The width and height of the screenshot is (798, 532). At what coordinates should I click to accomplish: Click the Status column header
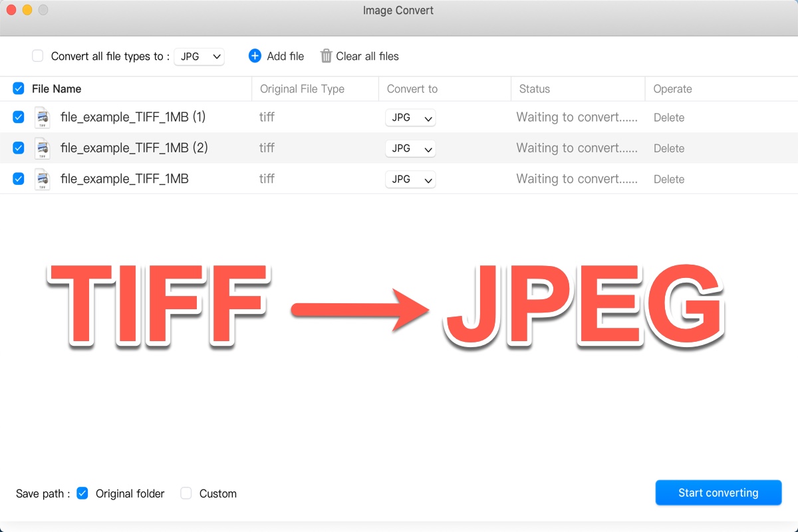tap(535, 89)
